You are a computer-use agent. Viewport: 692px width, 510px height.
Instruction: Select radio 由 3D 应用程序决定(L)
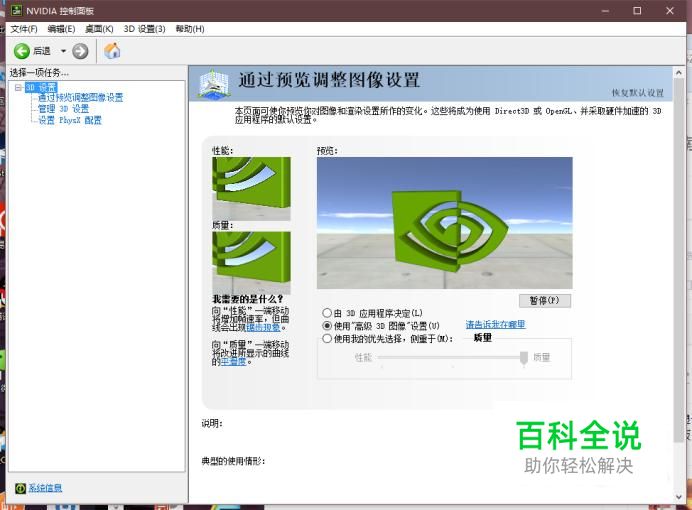(x=327, y=313)
